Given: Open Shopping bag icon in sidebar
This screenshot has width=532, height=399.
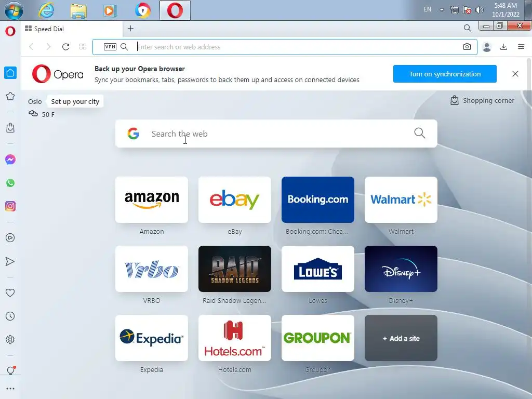Looking at the screenshot, I should point(10,128).
